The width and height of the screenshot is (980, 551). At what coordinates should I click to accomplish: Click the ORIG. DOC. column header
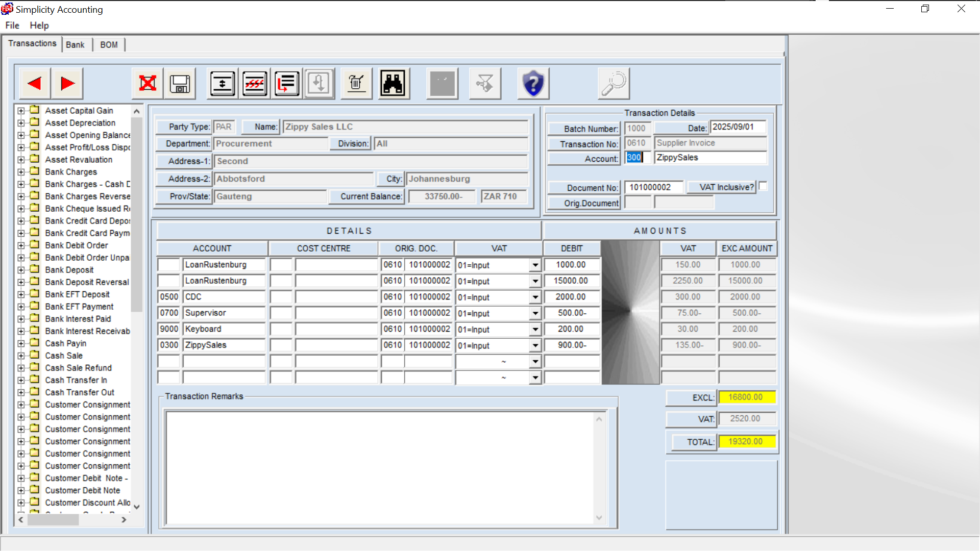(x=416, y=248)
